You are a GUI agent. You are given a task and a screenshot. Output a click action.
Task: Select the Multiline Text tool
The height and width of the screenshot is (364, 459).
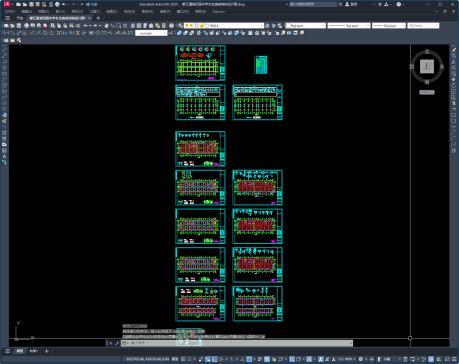pyautogui.click(x=4, y=156)
